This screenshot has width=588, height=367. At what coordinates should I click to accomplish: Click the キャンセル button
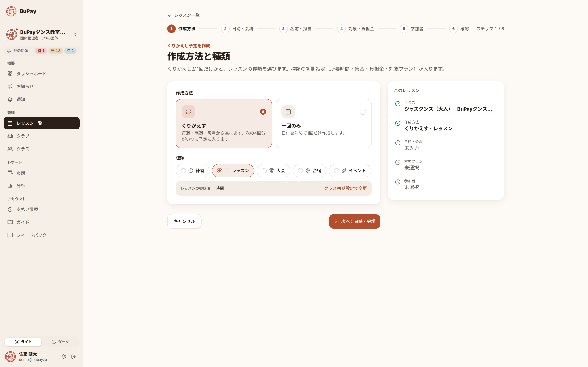(184, 221)
